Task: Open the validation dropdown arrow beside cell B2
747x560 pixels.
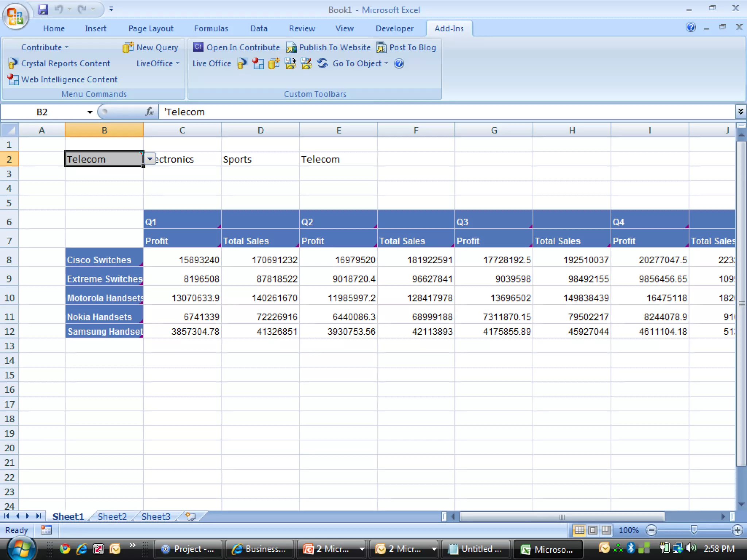Action: tap(150, 159)
